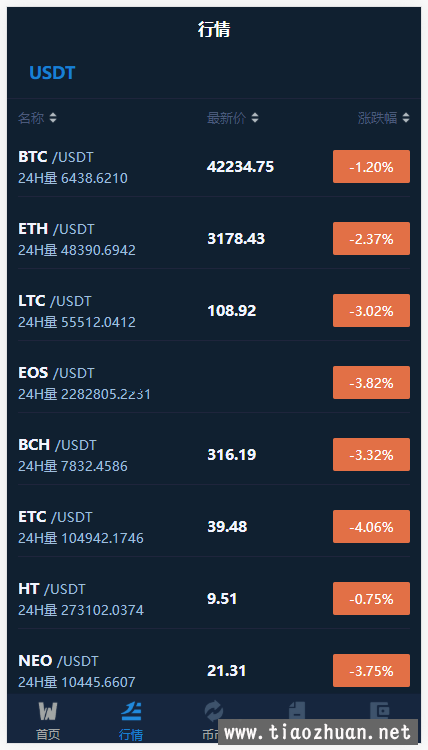Open the NEO/USDT pair entry
The image size is (428, 750).
(x=214, y=670)
